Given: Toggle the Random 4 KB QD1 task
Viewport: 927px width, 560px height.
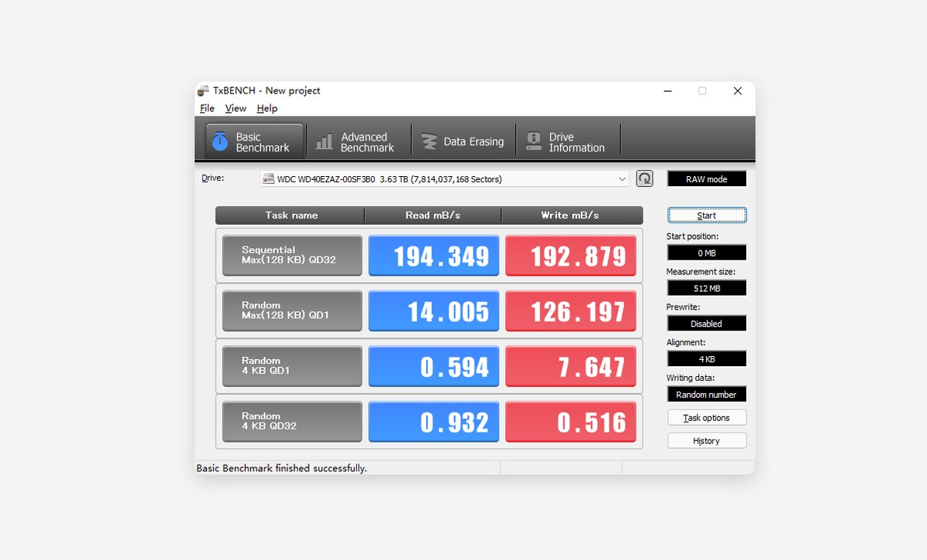Looking at the screenshot, I should [292, 366].
